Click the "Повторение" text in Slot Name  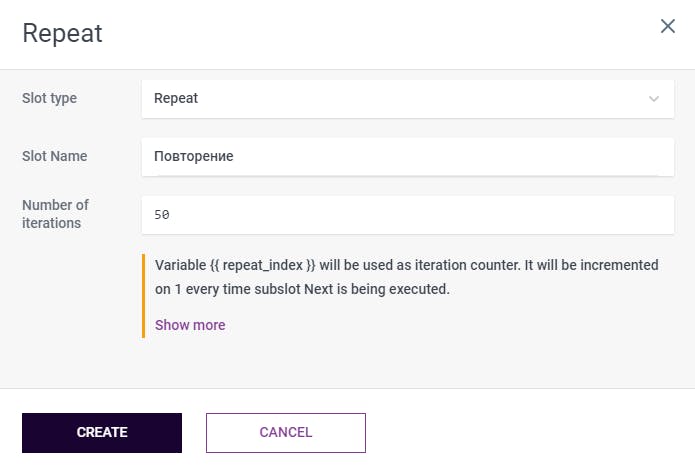point(193,157)
